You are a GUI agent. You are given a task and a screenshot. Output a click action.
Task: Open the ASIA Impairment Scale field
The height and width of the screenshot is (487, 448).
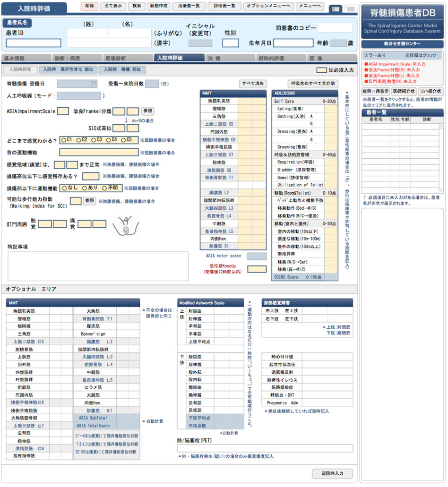63,111
